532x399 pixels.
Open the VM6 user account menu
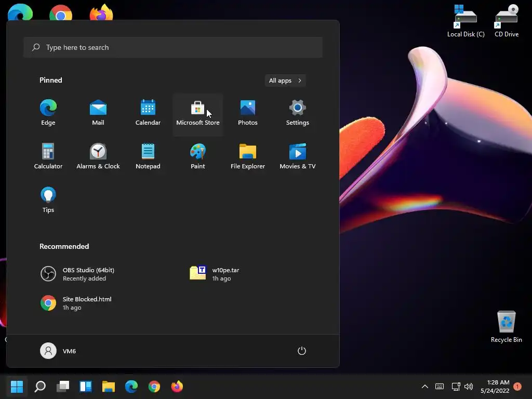tap(58, 351)
